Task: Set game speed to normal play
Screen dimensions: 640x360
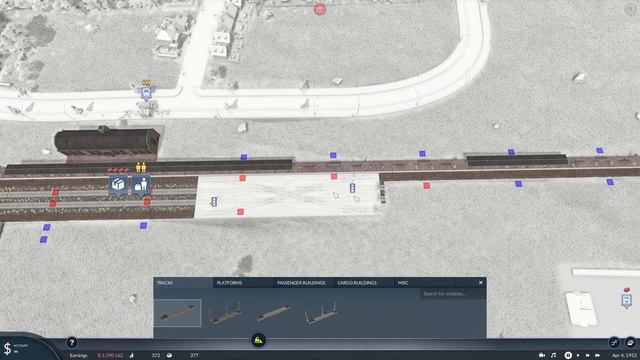Action: 578,355
